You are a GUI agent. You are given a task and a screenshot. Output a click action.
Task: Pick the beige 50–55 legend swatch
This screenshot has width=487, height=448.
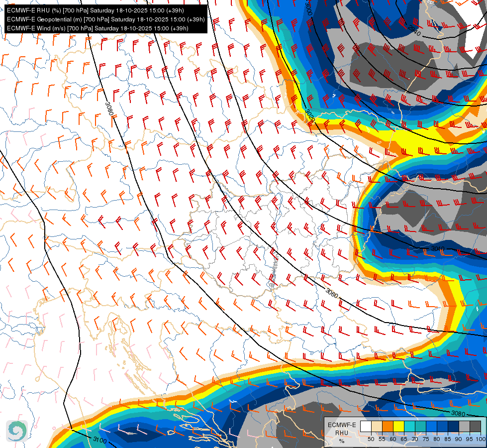click(377, 426)
